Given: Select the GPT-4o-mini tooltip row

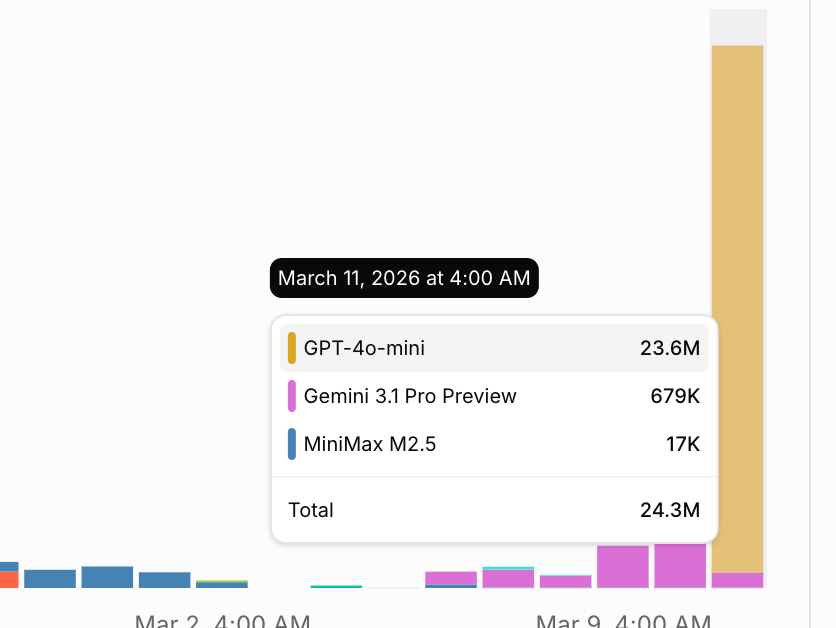Looking at the screenshot, I should 494,348.
